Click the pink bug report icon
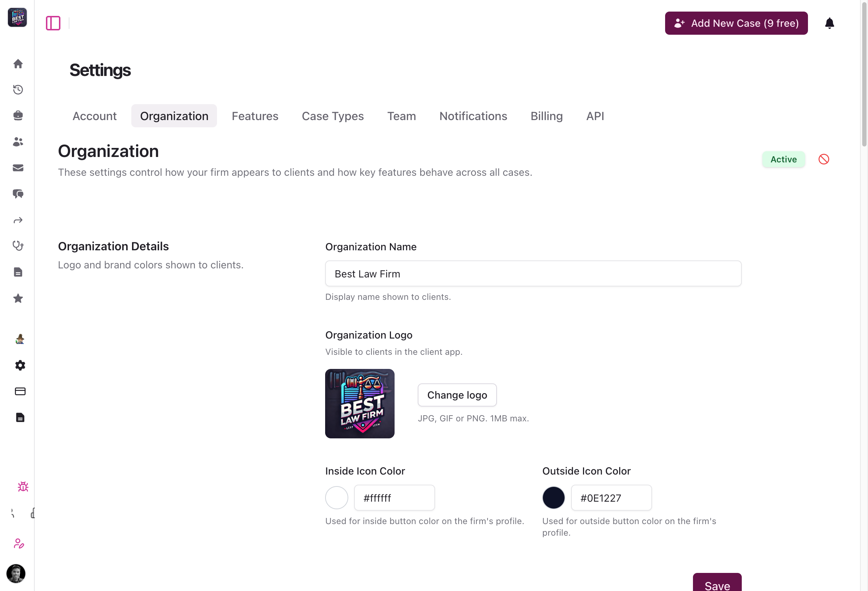The width and height of the screenshot is (868, 591). [x=23, y=486]
